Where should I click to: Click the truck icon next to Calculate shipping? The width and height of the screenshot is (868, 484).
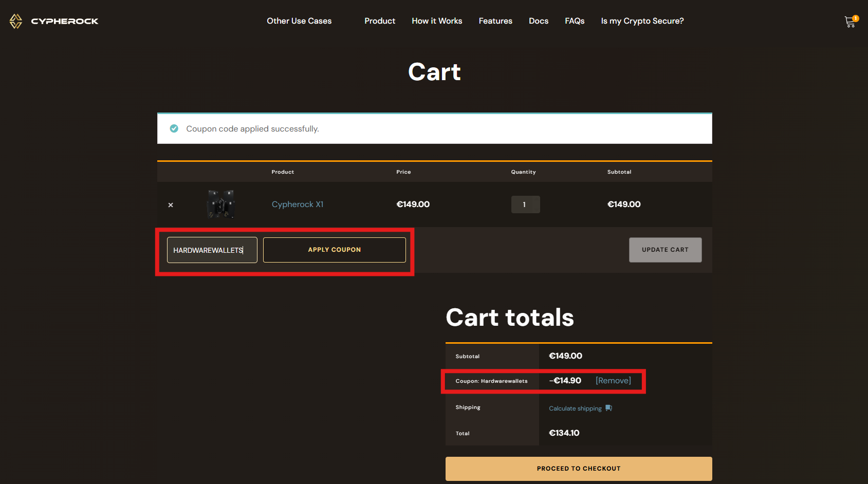[608, 407]
